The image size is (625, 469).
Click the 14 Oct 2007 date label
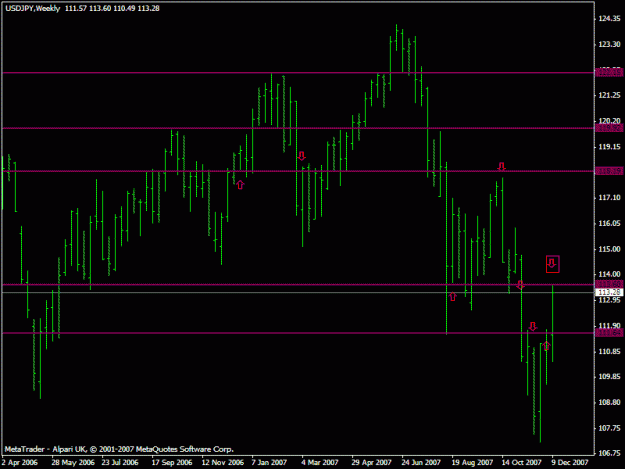pos(521,463)
